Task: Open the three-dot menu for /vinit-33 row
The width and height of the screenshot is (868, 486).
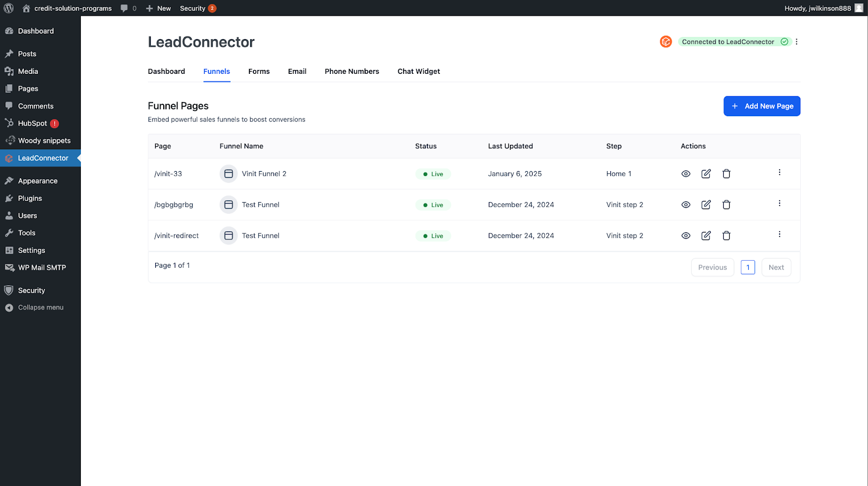Action: point(780,173)
